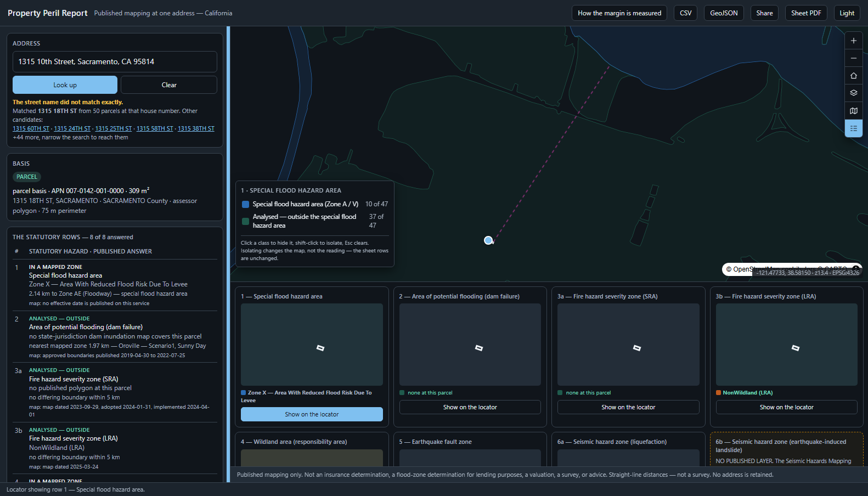The width and height of the screenshot is (868, 496).
Task: Click the blue Zone A/V legend swatch
Action: tap(245, 204)
